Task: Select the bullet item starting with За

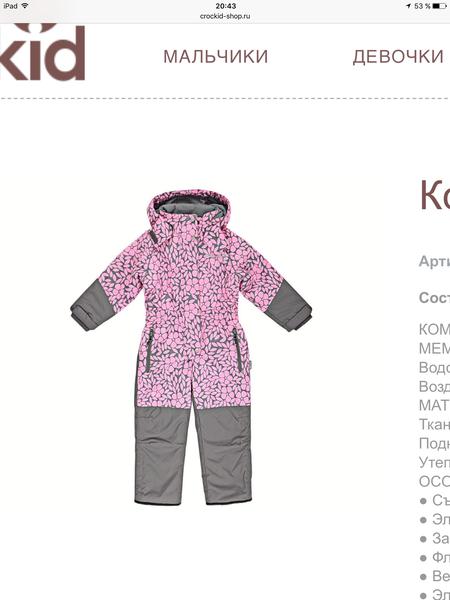Action: point(435,539)
